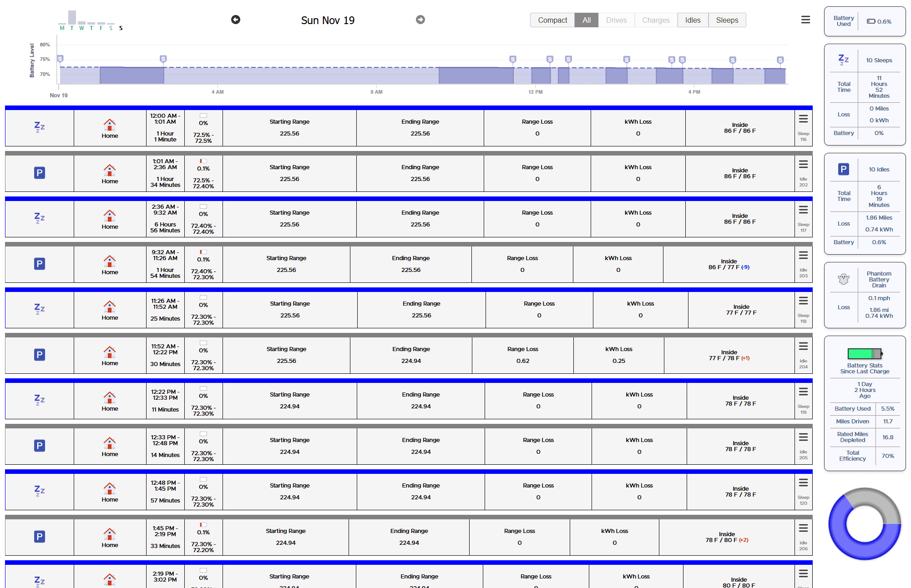Click Home icon in 12:33 PM row
The image size is (911, 588).
pos(110,443)
